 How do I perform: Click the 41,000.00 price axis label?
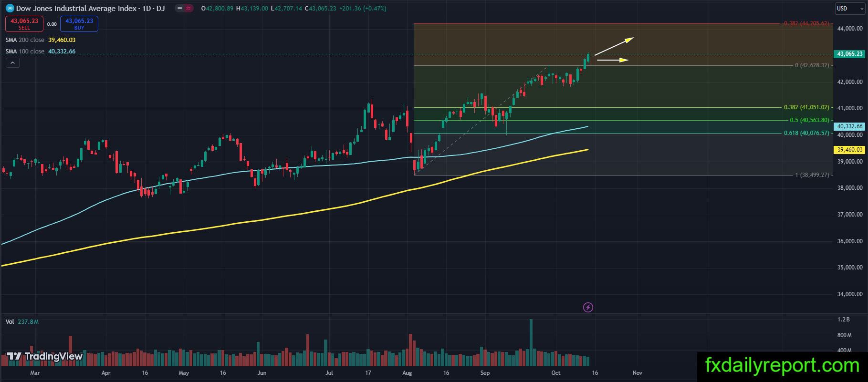pyautogui.click(x=850, y=108)
